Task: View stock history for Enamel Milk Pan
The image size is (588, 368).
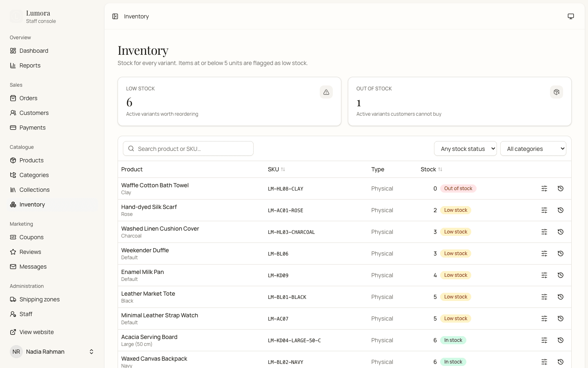Action: (x=561, y=275)
